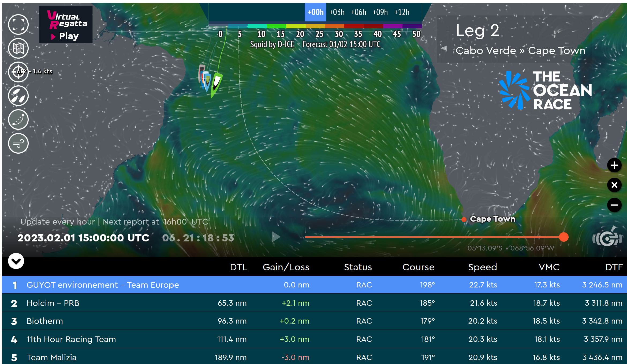
Task: Click the Course column header
Action: 419,267
